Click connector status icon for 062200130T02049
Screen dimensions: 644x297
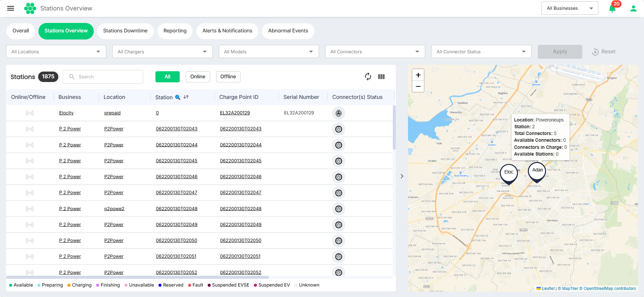[339, 225]
